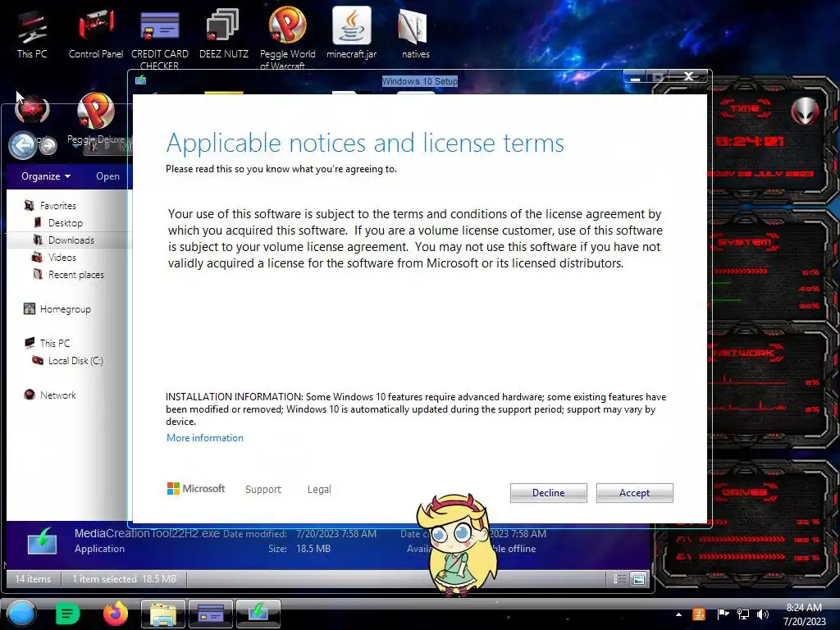Open the minecraft.jar desktop icon
The height and width of the screenshot is (630, 840).
coord(351,33)
